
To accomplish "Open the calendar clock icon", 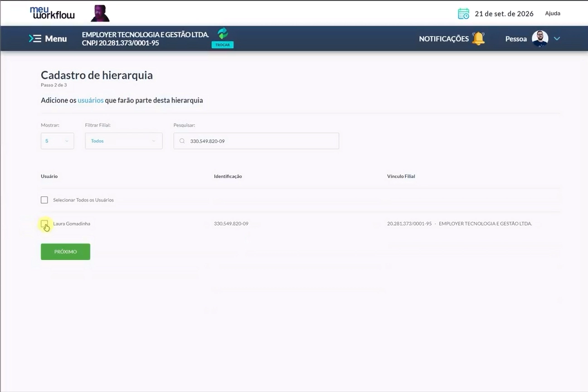I will pyautogui.click(x=463, y=14).
